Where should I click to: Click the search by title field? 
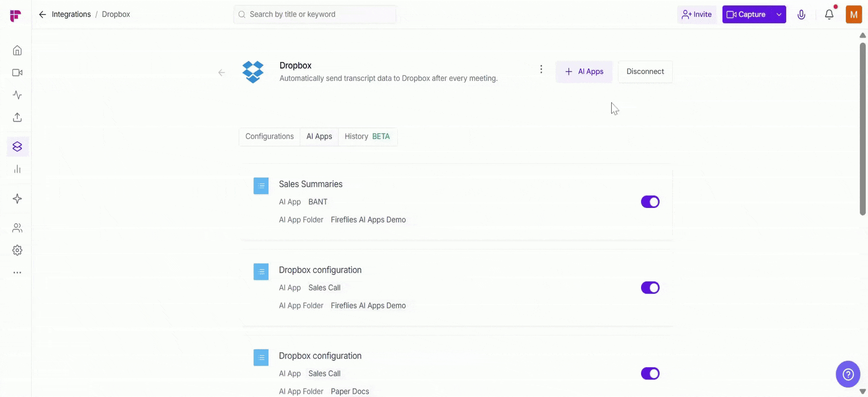(x=315, y=14)
